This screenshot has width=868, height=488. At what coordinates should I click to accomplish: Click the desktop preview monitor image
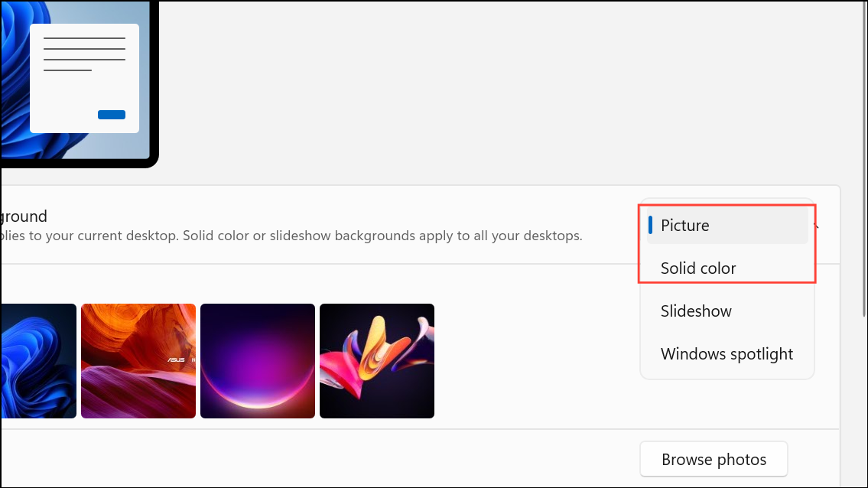click(76, 84)
